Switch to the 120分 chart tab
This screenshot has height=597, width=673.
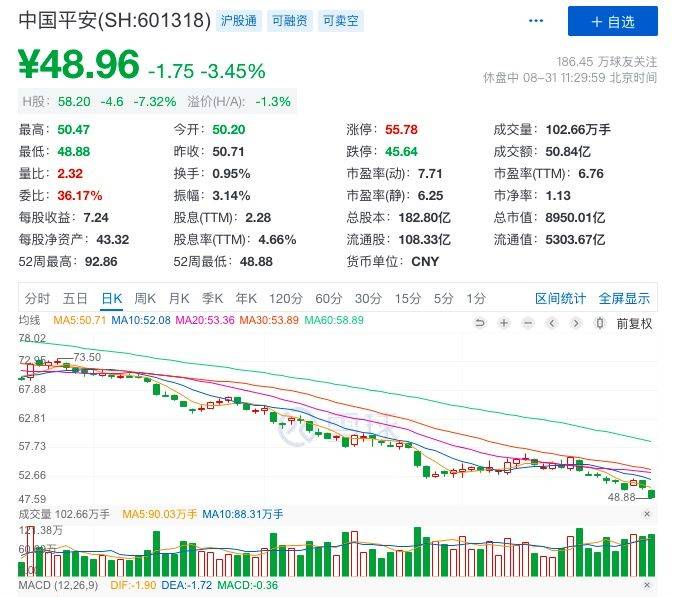(286, 298)
